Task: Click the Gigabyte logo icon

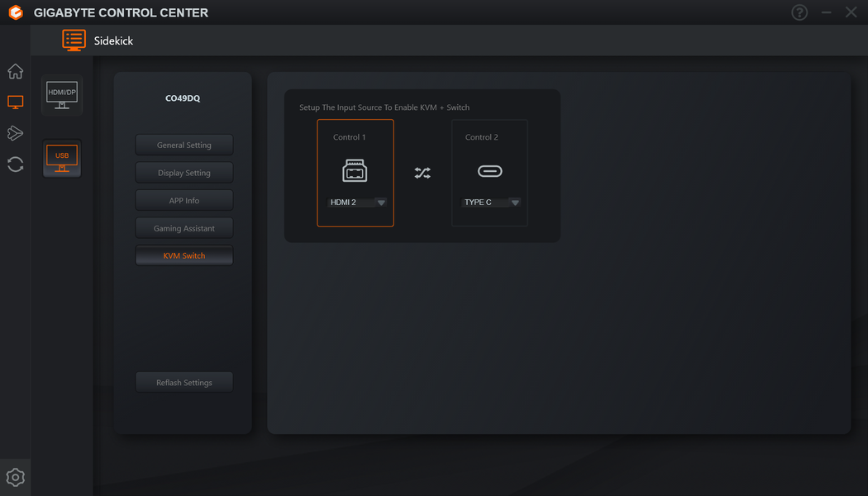Action: click(x=16, y=12)
